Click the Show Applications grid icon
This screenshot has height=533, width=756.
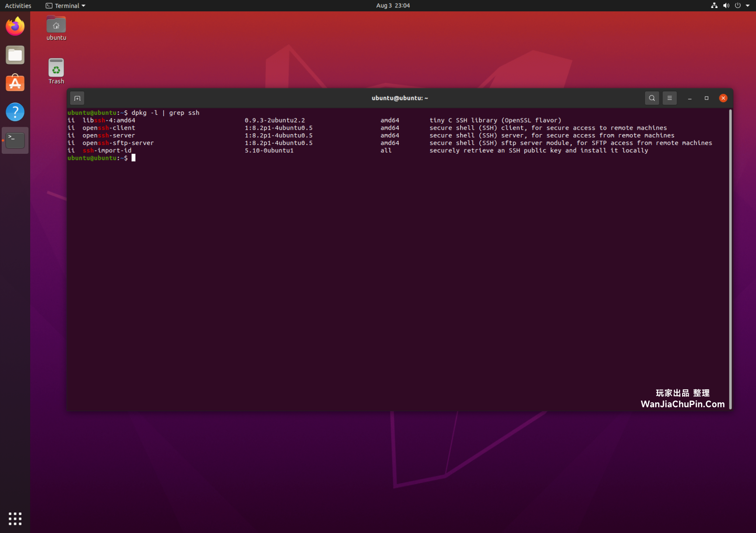click(x=15, y=519)
